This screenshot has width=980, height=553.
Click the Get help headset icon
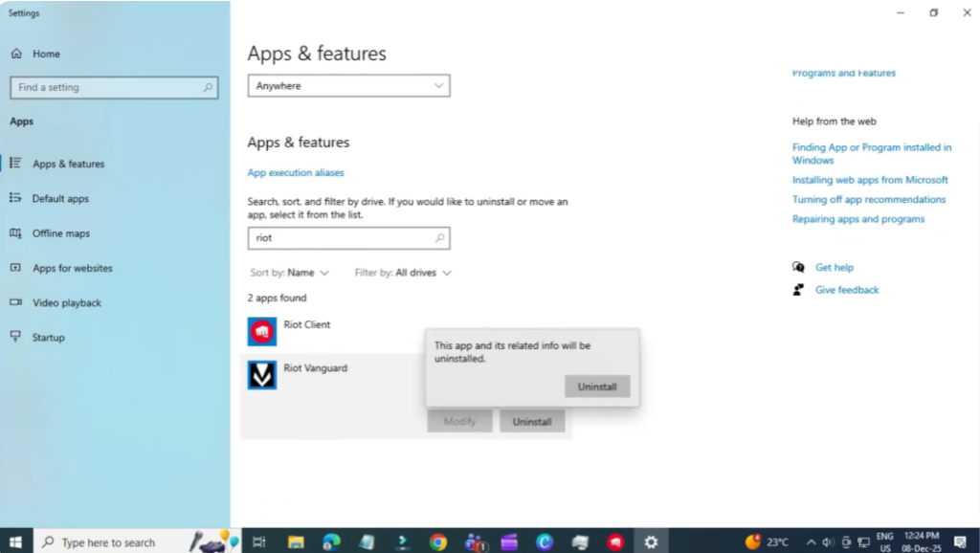pyautogui.click(x=796, y=267)
